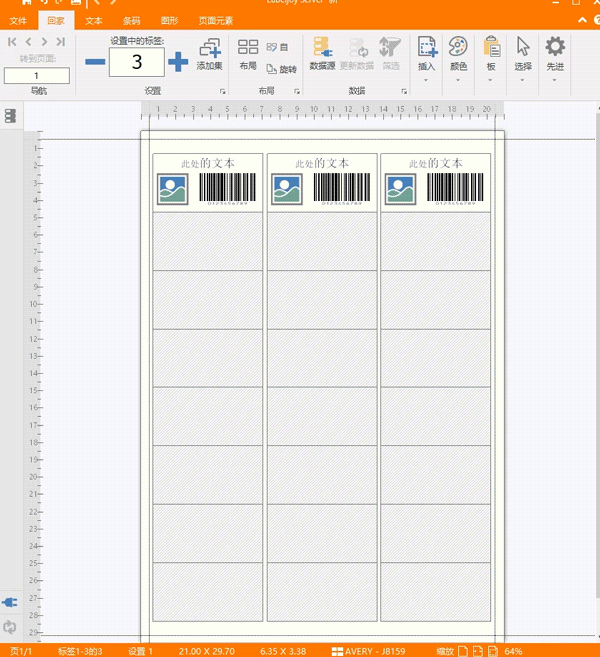This screenshot has height=657, width=600.
Task: Click the zoom fit-label icon
Action: click(493, 651)
